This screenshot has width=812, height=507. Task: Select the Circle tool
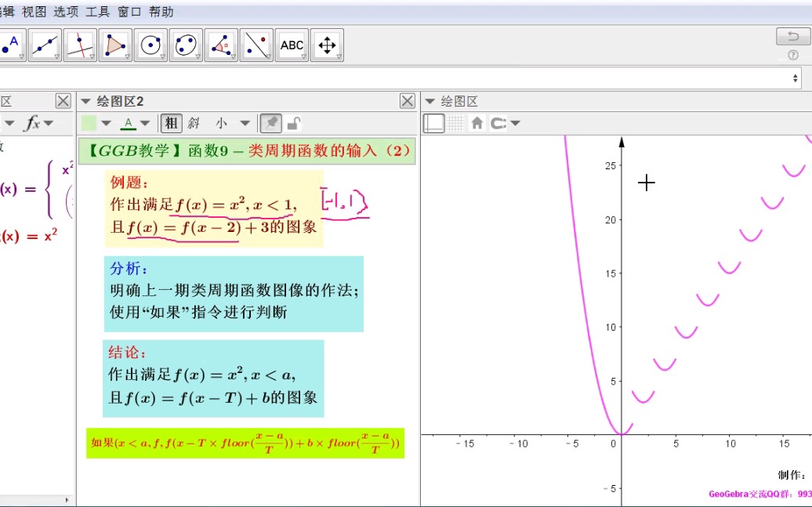tap(150, 45)
